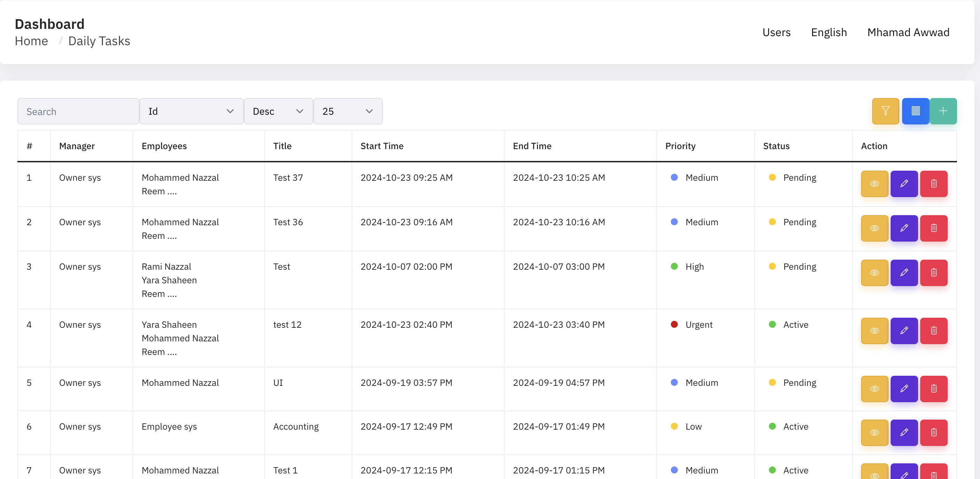Edit task Test 37 with pencil button
This screenshot has width=980, height=479.
[x=904, y=184]
